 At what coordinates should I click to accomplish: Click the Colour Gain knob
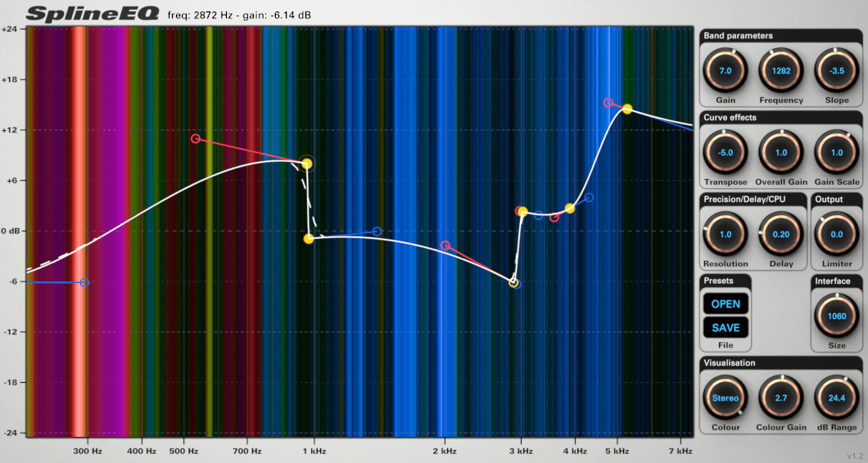(x=780, y=398)
